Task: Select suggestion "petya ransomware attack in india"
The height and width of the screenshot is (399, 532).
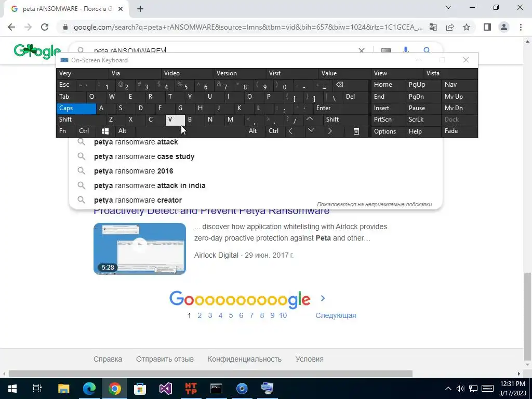Action: [x=256, y=185]
